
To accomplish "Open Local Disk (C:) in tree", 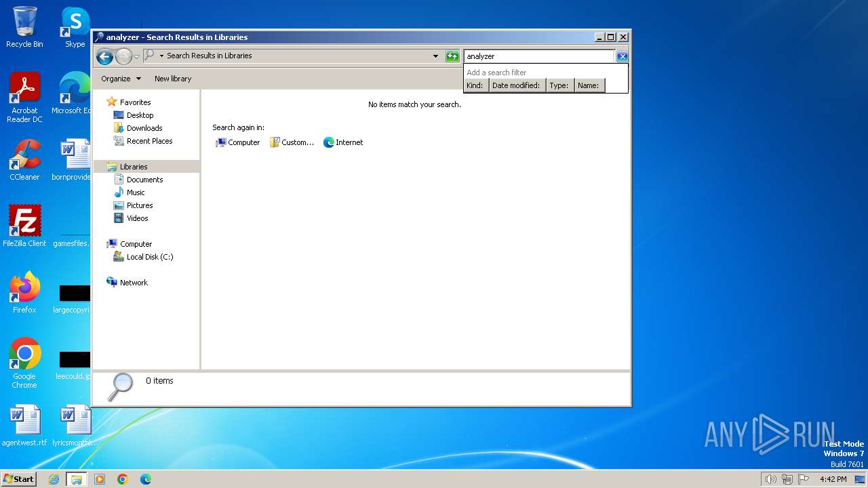I will (150, 257).
